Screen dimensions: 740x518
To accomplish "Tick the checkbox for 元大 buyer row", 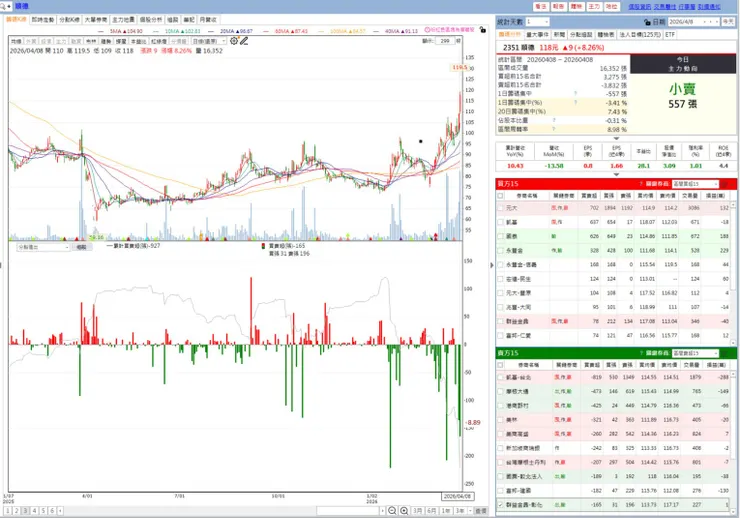I will (x=500, y=208).
